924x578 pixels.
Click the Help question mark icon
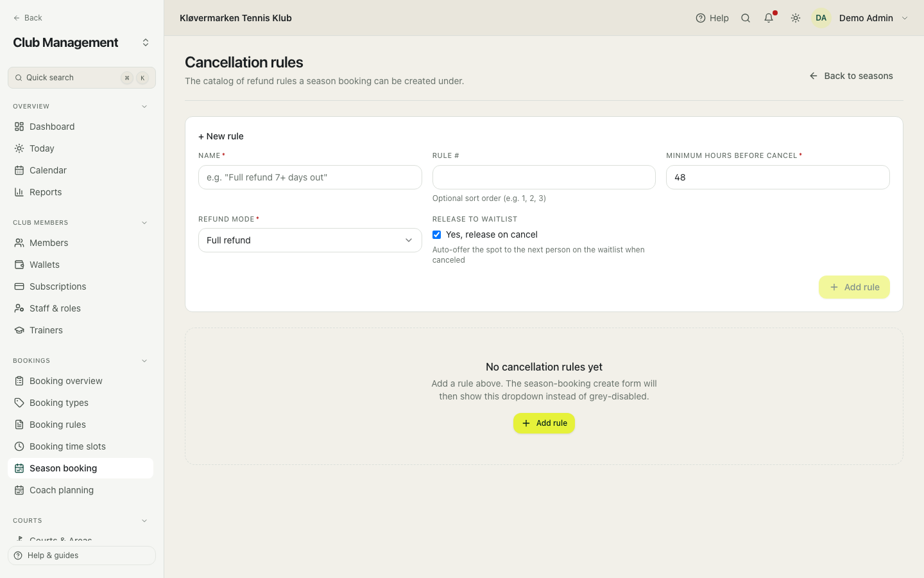click(x=701, y=18)
